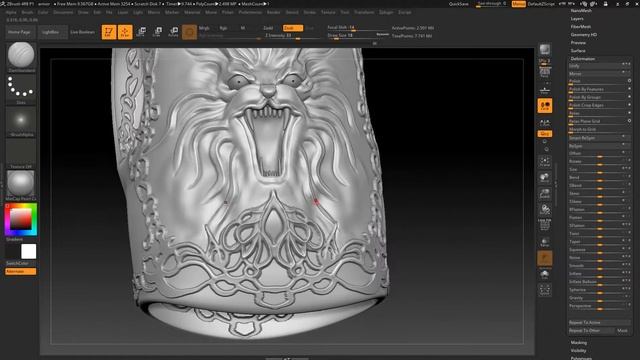Screen dimensions: 640x360
Task: Toggle the orange Zsub mode
Action: click(293, 28)
